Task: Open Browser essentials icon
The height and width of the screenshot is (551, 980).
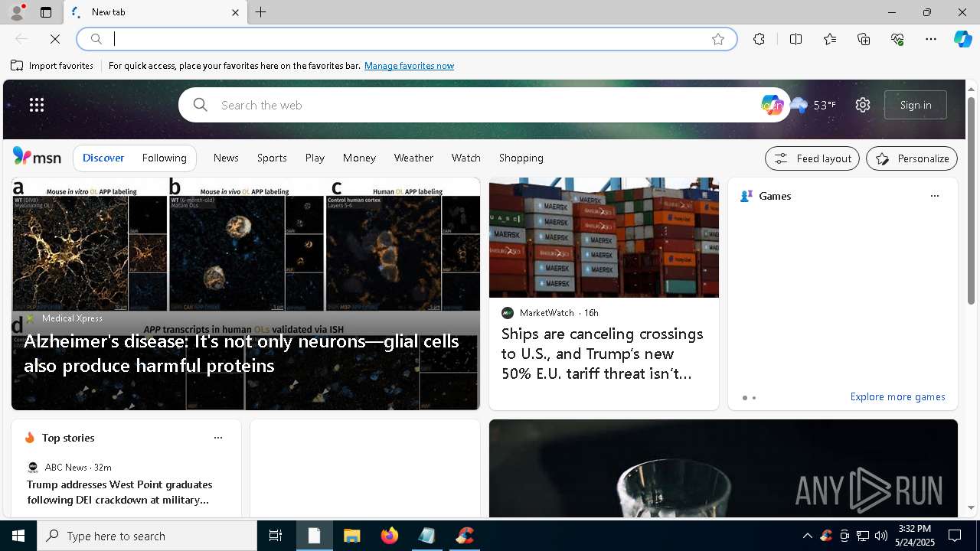Action: coord(897,39)
